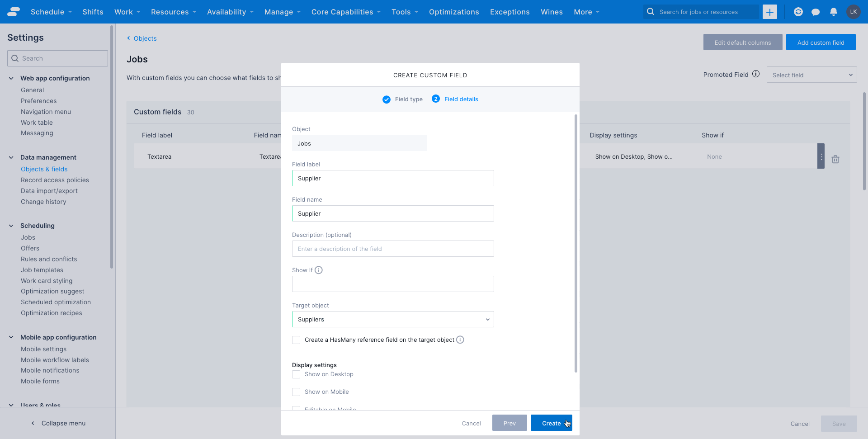The width and height of the screenshot is (868, 439).
Task: Click the field Description input box
Action: (393, 249)
